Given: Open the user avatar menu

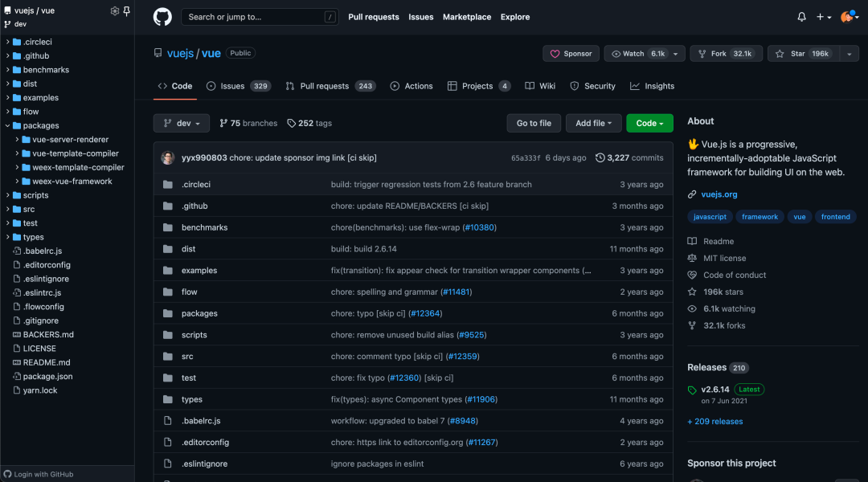Looking at the screenshot, I should [850, 17].
